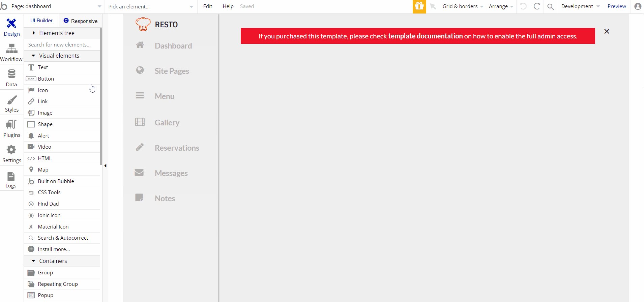This screenshot has height=302, width=644.
Task: Open the Pick an element dropdown
Action: click(150, 6)
